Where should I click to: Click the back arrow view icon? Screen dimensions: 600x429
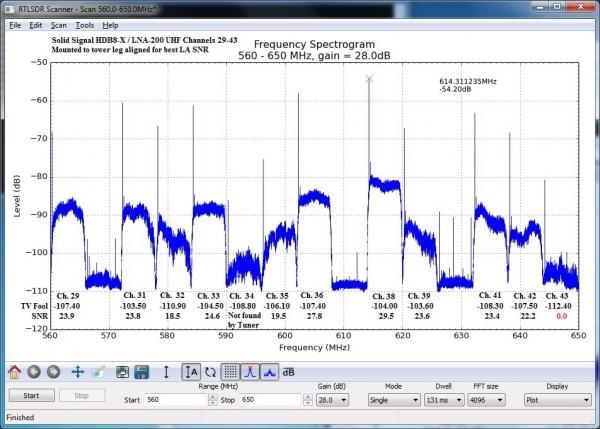[x=34, y=372]
